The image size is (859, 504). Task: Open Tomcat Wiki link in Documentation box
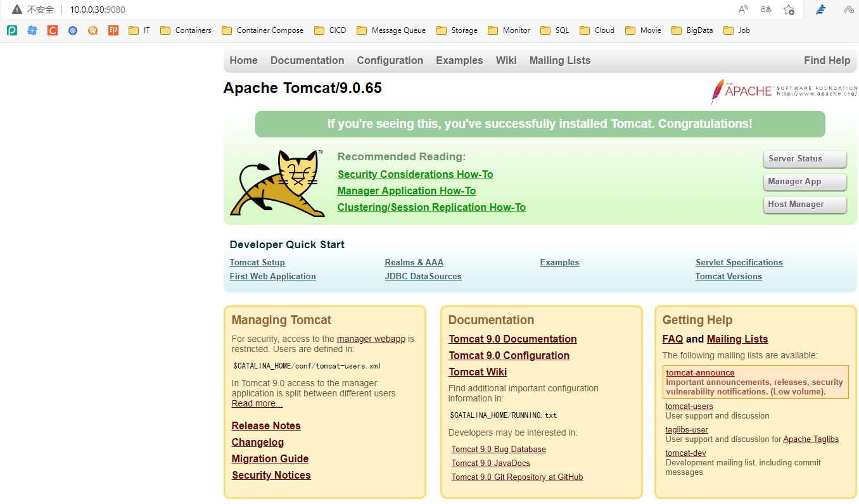478,372
